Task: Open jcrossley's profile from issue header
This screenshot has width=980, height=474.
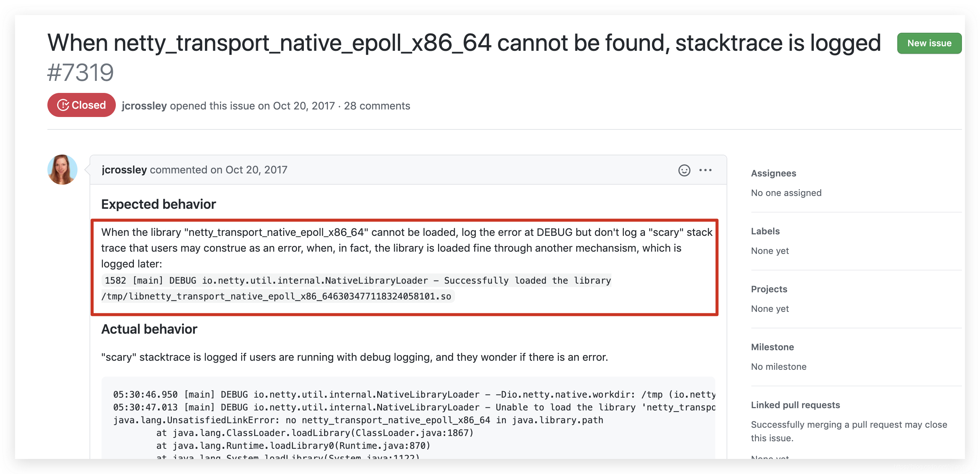Action: (144, 106)
